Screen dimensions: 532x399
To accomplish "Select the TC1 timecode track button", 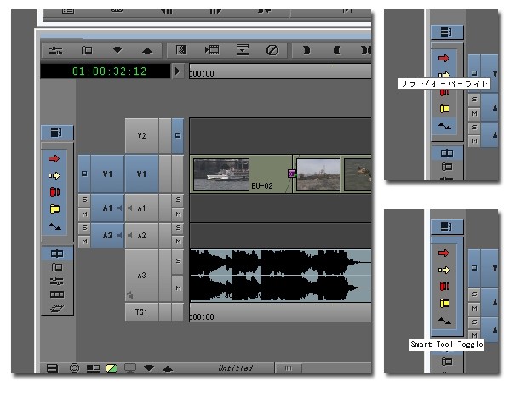I will [x=141, y=312].
